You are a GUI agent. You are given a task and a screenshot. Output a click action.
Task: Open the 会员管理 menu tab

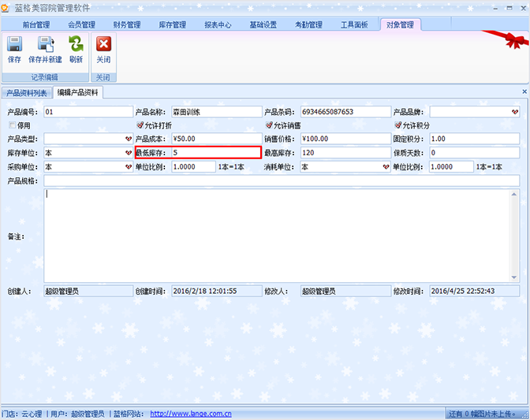82,25
